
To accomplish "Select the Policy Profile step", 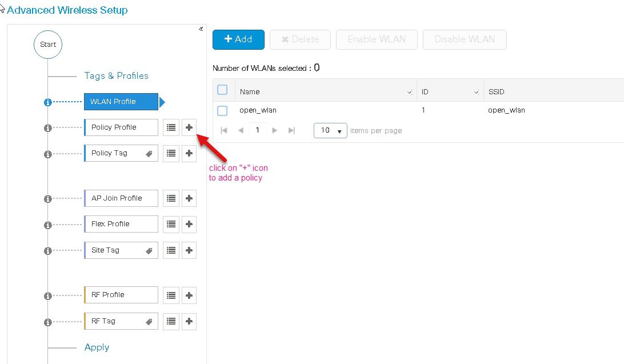I will point(121,127).
